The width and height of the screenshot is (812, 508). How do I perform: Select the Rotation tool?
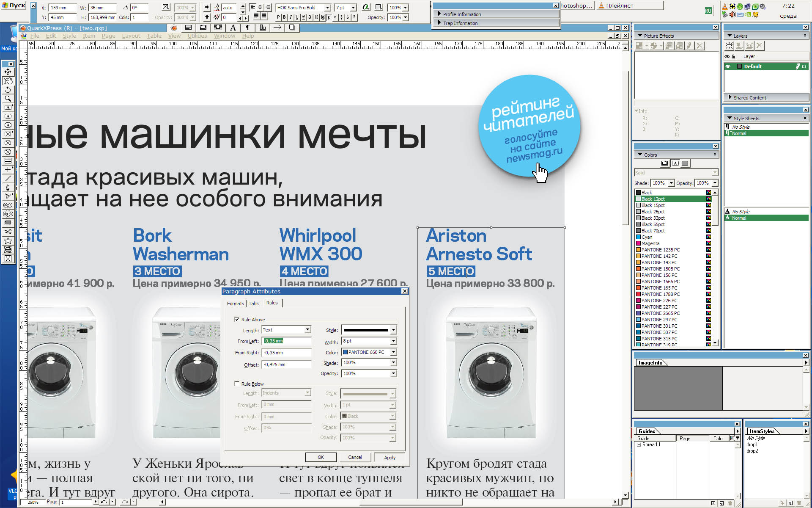[x=8, y=90]
